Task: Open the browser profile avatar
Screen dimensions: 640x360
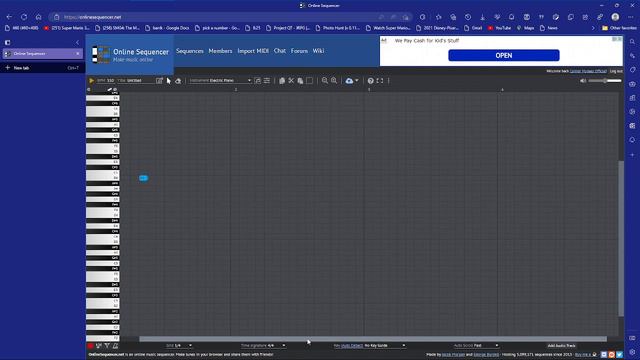Action: coord(615,17)
